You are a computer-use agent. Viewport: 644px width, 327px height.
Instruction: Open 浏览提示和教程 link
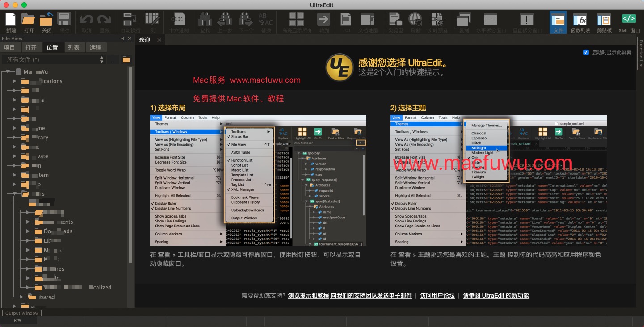pyautogui.click(x=309, y=295)
